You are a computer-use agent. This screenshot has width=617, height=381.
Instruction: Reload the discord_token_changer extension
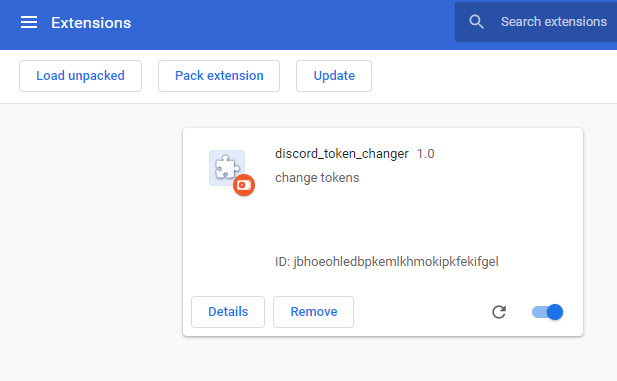pos(499,312)
